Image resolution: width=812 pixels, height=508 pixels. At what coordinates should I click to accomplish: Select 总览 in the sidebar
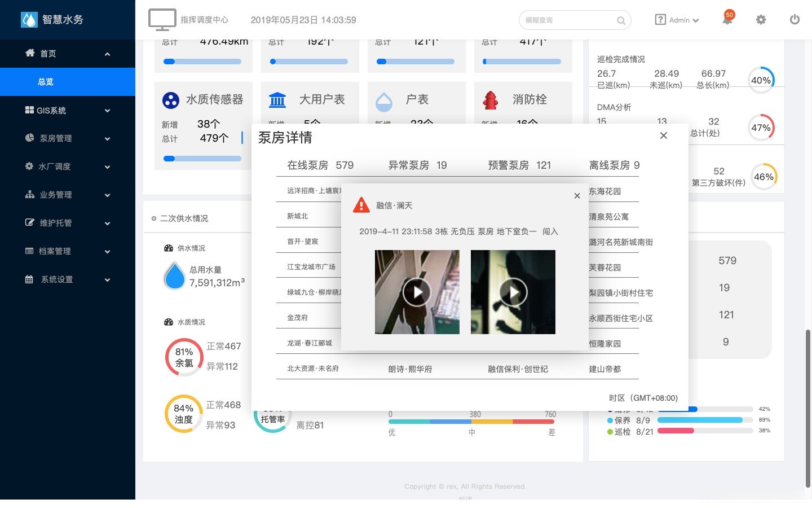point(45,81)
